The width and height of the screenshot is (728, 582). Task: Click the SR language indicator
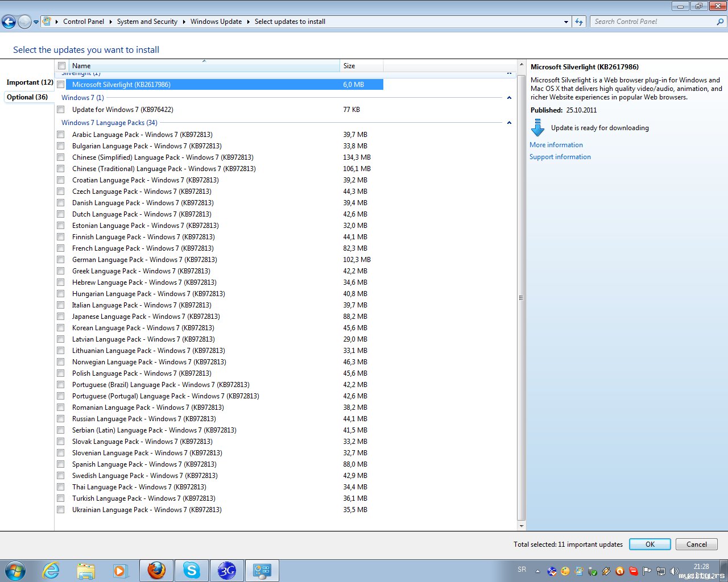coord(522,569)
